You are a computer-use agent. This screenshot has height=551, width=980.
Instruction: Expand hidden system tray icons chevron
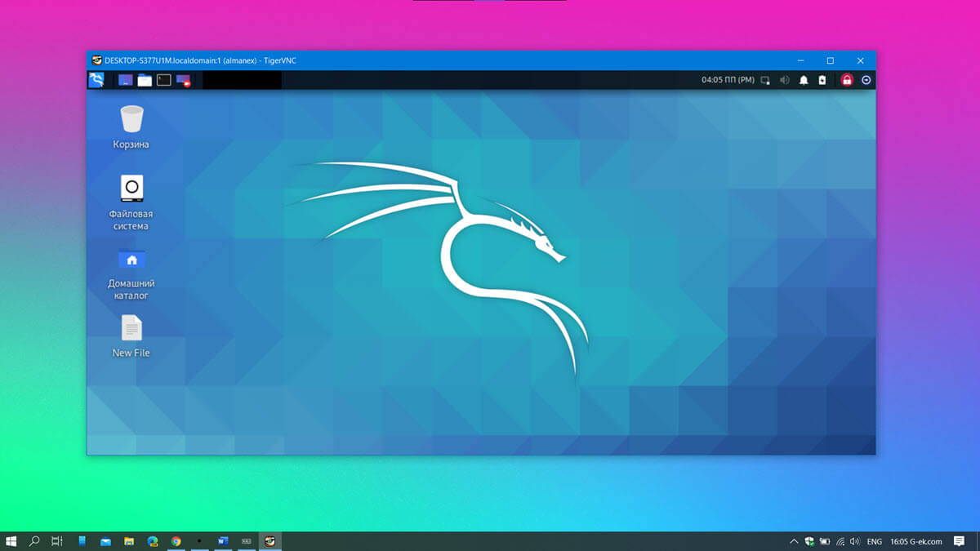pyautogui.click(x=794, y=541)
